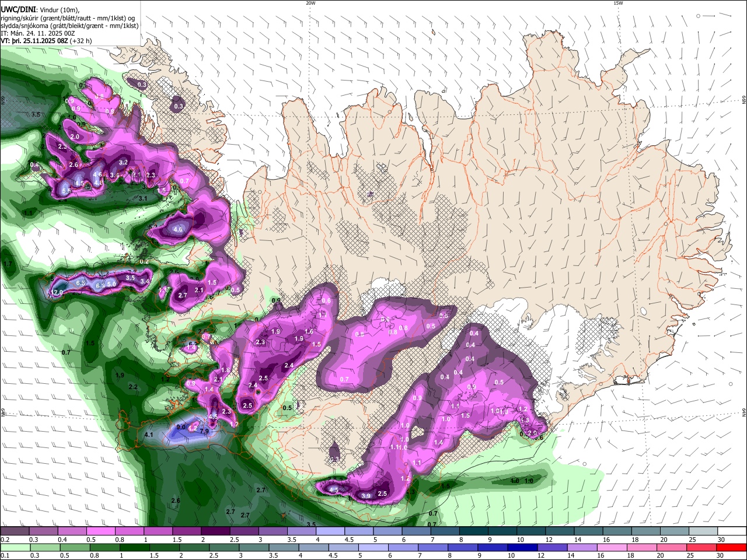The width and height of the screenshot is (747, 560).
Task: Click the 0.4 label on the snow scale
Action: point(62,540)
